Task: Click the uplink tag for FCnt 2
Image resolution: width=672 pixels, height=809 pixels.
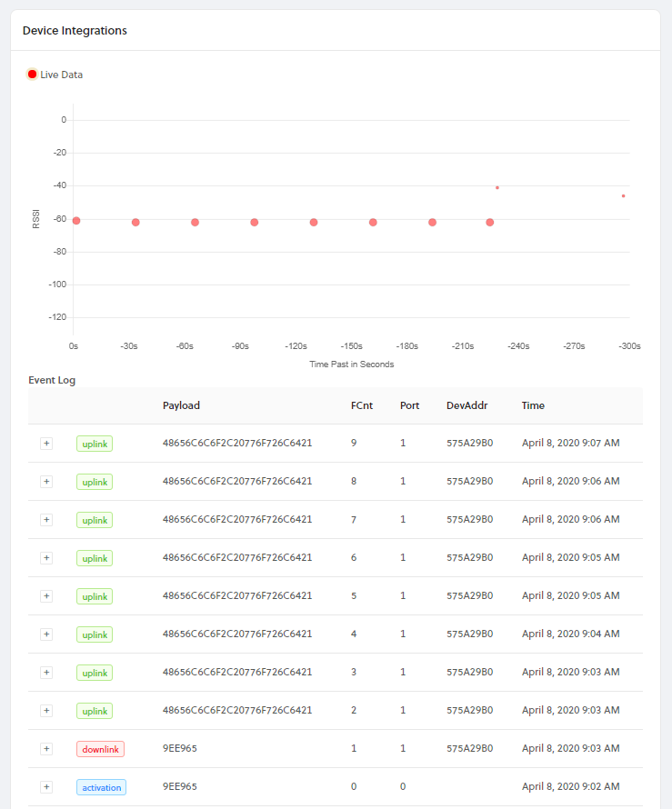Action: coord(94,711)
